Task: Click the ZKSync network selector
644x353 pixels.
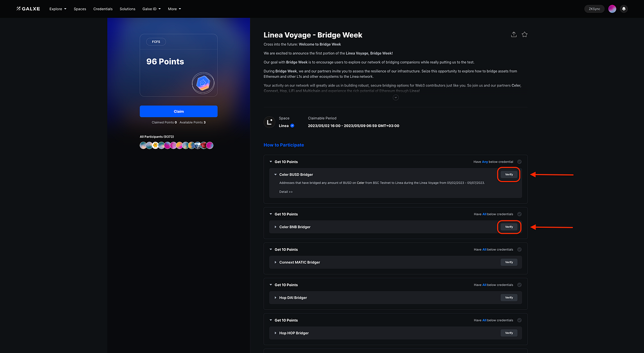Action: pos(594,9)
